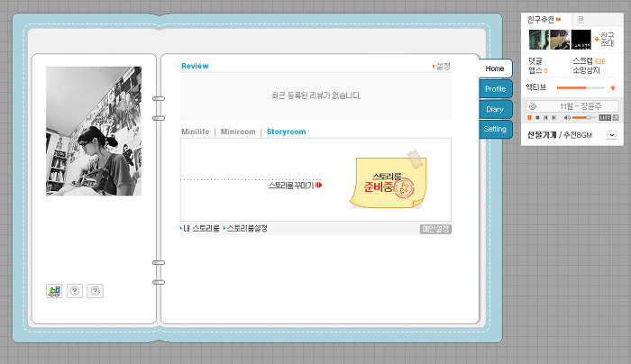This screenshot has width=631, height=364.
Task: Stop the BGM playback
Action: pos(538,118)
